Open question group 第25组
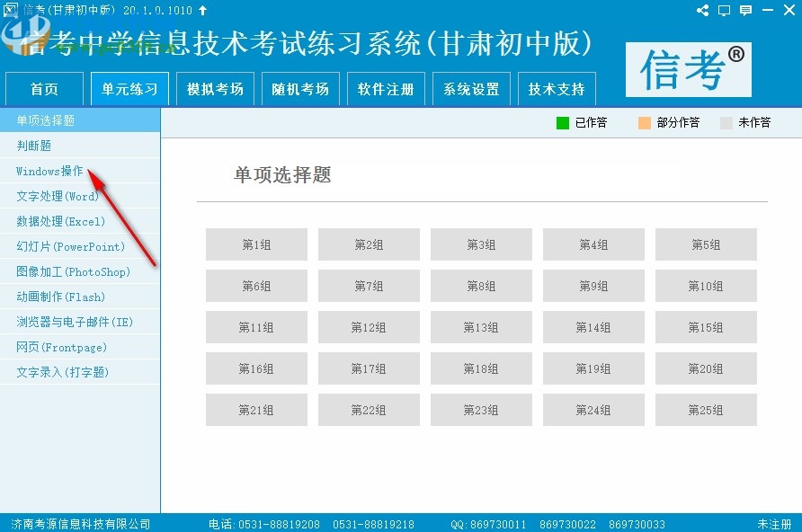 (x=706, y=410)
